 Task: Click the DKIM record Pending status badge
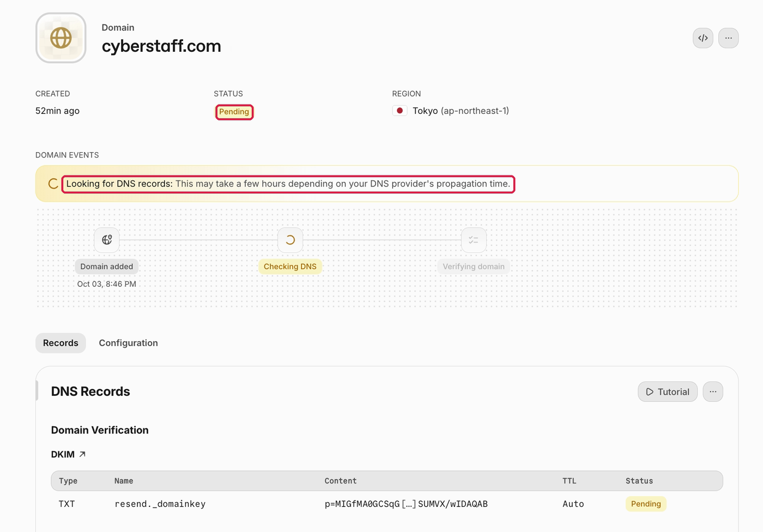coord(646,504)
